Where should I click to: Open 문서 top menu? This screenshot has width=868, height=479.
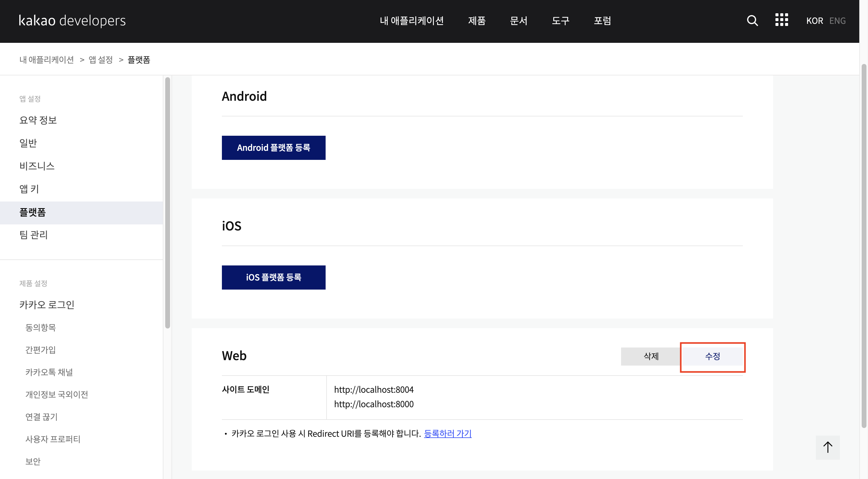click(519, 21)
